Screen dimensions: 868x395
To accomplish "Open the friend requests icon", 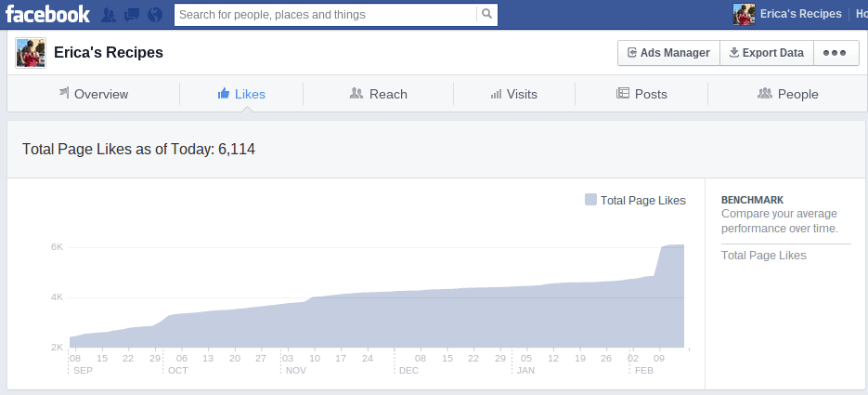I will pyautogui.click(x=109, y=15).
